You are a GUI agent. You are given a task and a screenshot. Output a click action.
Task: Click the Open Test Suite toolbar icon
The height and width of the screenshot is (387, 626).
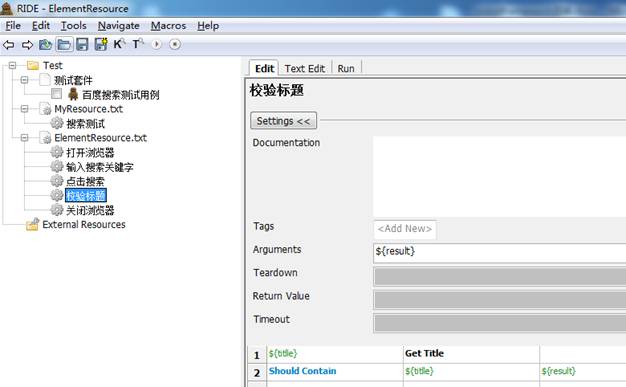[46, 44]
